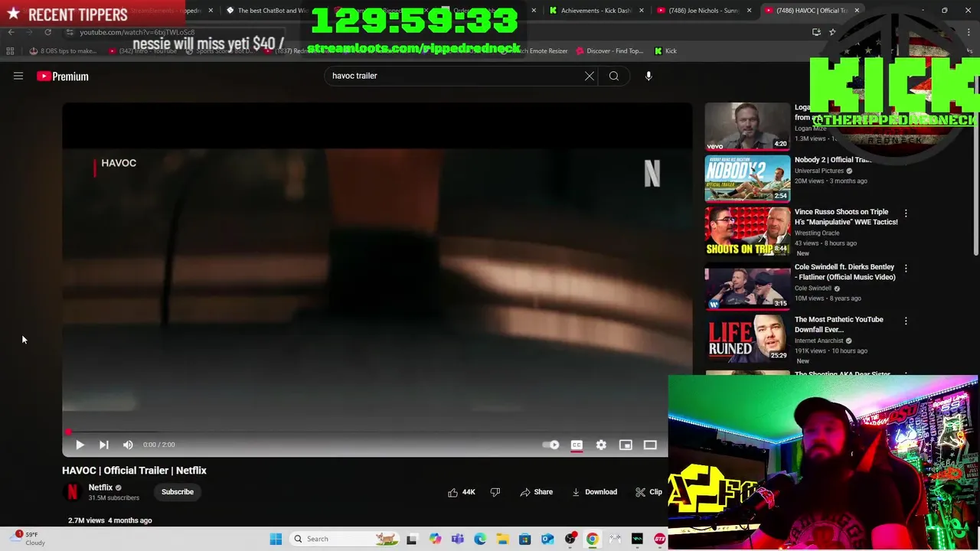
Task: Reload the current page
Action: point(47,32)
